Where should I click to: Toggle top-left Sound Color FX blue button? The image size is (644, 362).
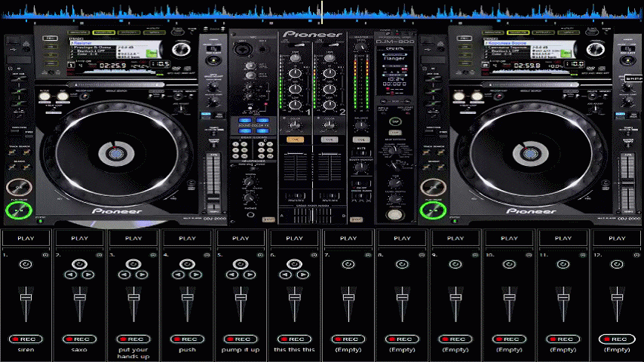coord(245,121)
